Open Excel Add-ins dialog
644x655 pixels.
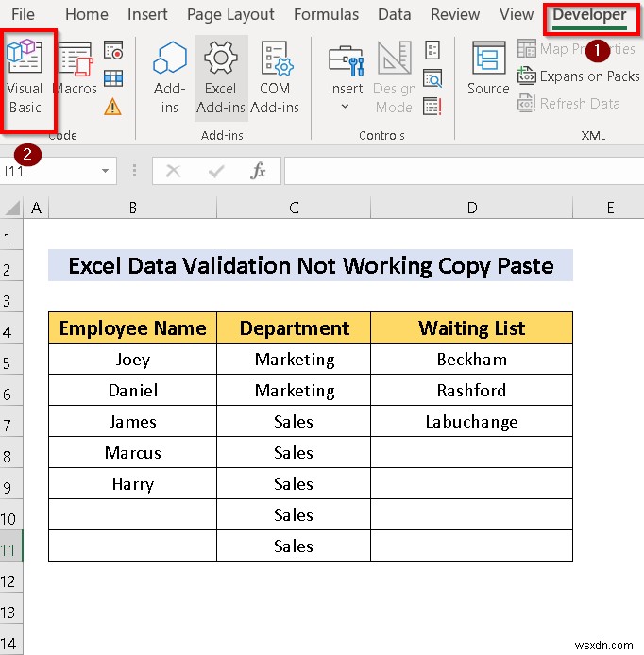tap(221, 78)
